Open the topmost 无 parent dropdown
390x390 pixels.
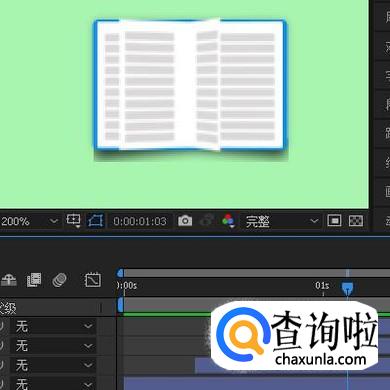(53, 326)
